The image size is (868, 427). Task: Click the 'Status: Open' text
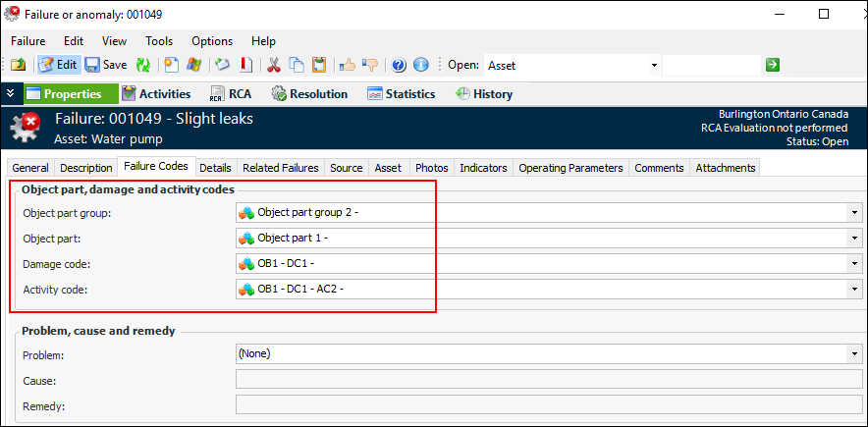817,141
